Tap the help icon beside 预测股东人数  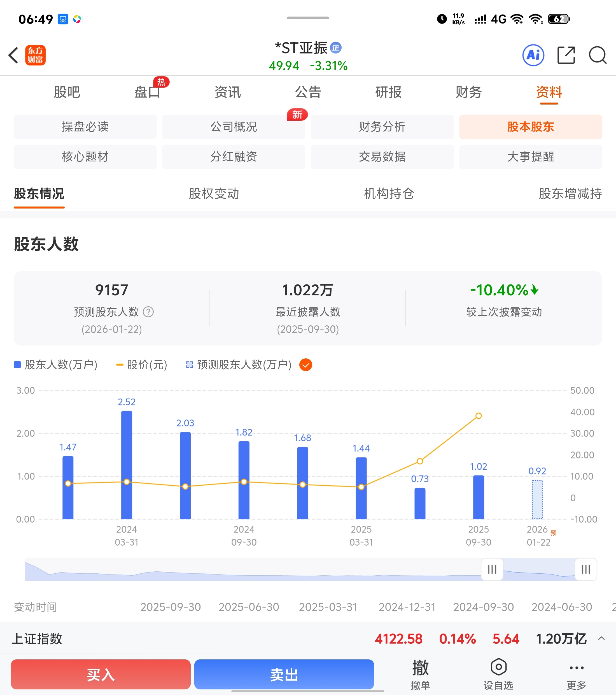[x=148, y=312]
